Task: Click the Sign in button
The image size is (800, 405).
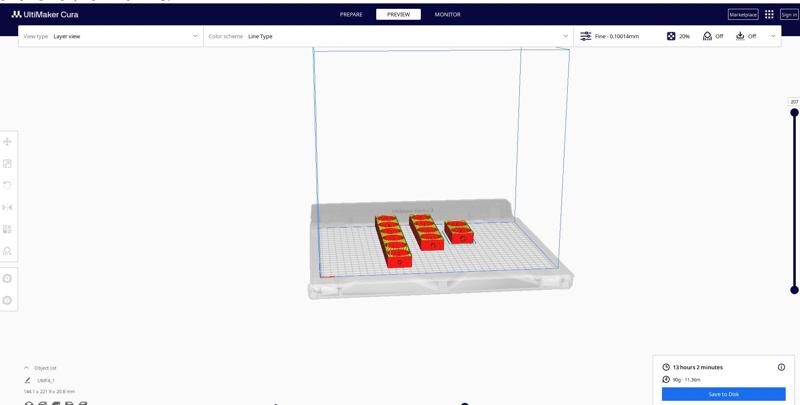Action: (x=789, y=15)
